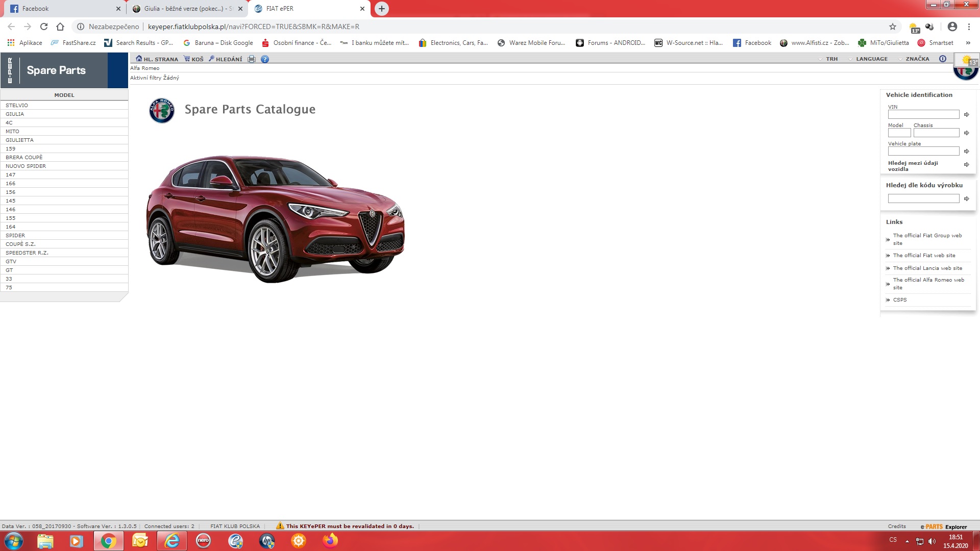Open the LANGUAGE dropdown

click(871, 59)
